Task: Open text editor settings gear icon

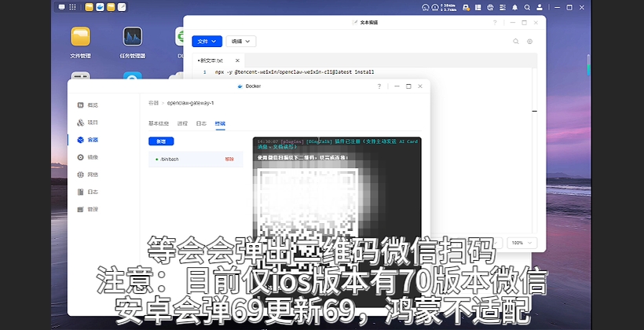Action: coord(530,41)
